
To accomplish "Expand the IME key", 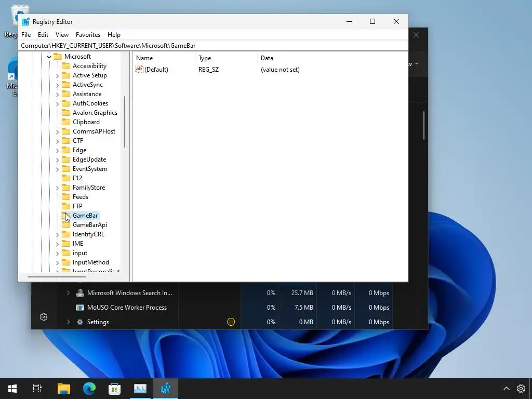I will [x=57, y=244].
